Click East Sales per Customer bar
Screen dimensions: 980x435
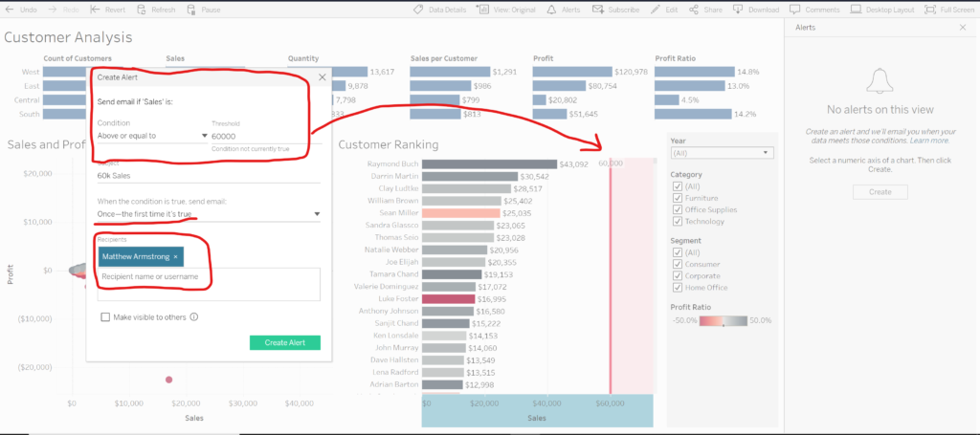click(x=440, y=86)
